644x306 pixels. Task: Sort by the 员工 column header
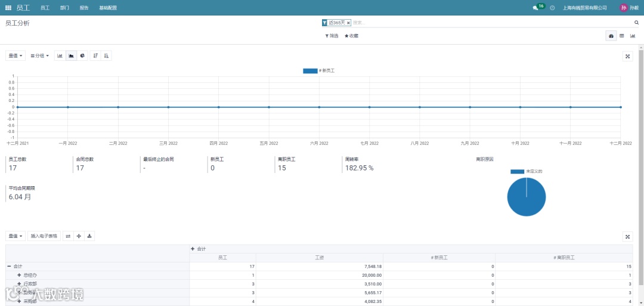[x=222, y=258]
